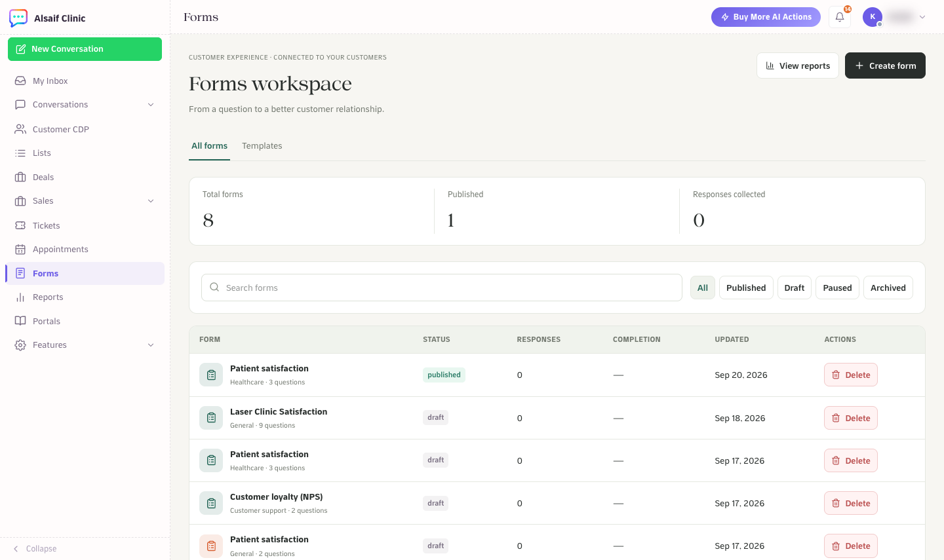944x560 pixels.
Task: Filter forms by Archived
Action: [x=888, y=288]
